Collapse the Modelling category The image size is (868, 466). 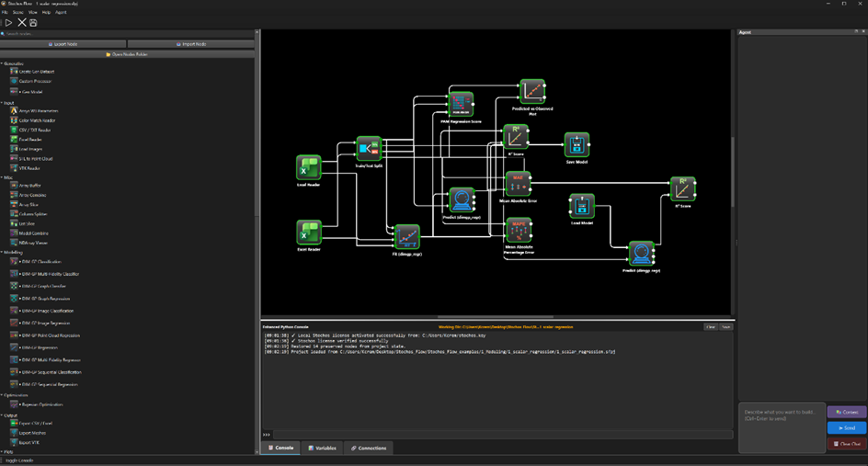pyautogui.click(x=3, y=252)
